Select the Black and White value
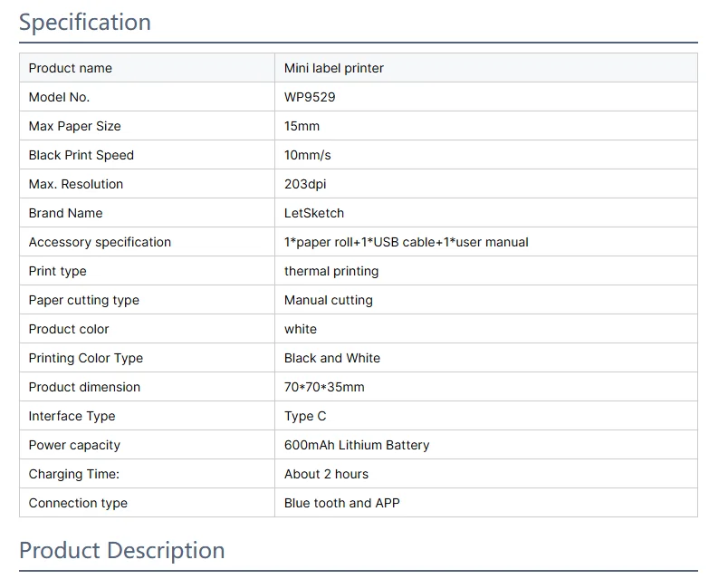 (332, 358)
